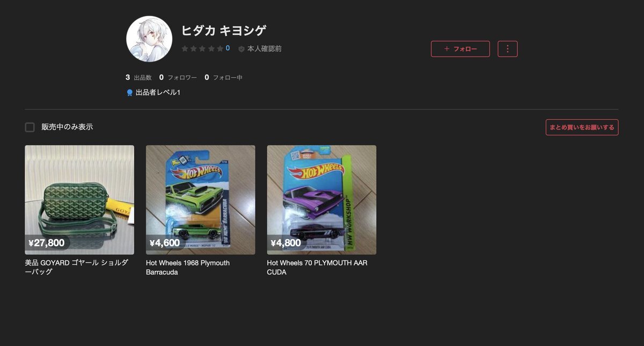Click the ¥4,600 price tag
This screenshot has height=346, width=644.
(x=165, y=243)
